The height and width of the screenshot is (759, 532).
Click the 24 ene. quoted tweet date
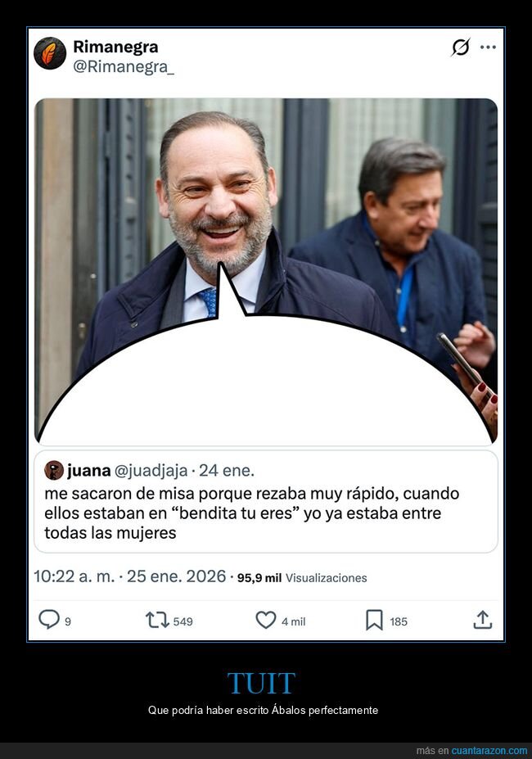[x=227, y=471]
